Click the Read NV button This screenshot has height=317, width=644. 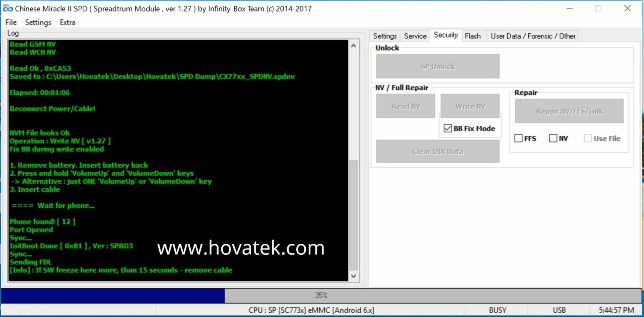(x=405, y=106)
